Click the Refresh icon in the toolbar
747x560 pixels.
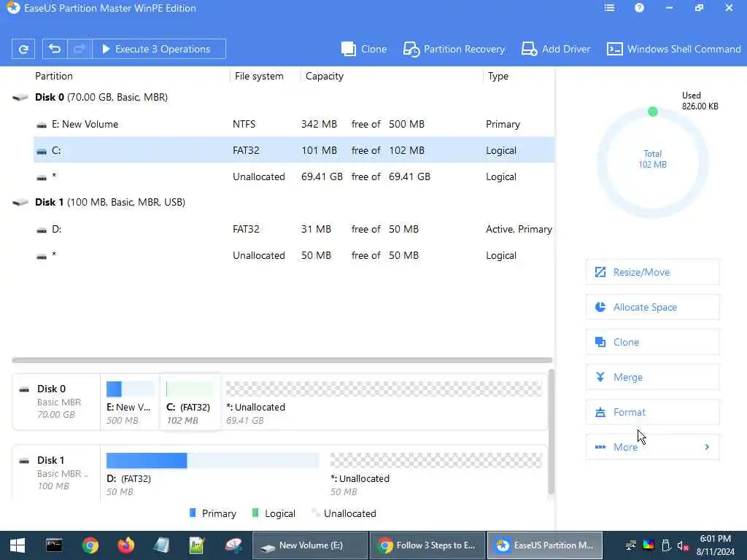pyautogui.click(x=23, y=49)
